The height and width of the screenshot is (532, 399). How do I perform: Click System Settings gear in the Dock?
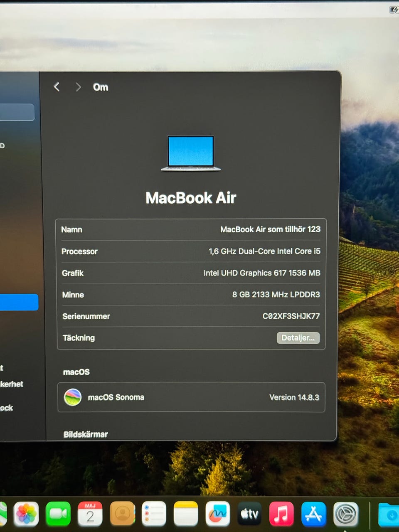pos(346,515)
